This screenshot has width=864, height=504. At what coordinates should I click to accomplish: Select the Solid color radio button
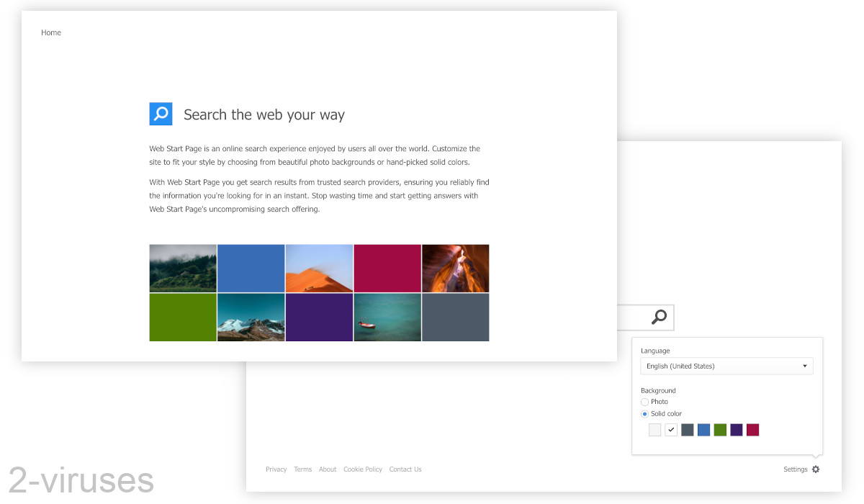(644, 413)
